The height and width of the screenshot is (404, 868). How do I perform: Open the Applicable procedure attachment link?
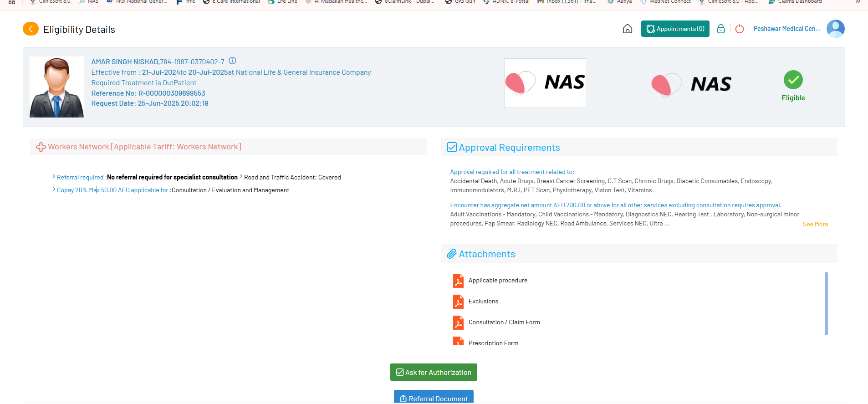point(498,280)
